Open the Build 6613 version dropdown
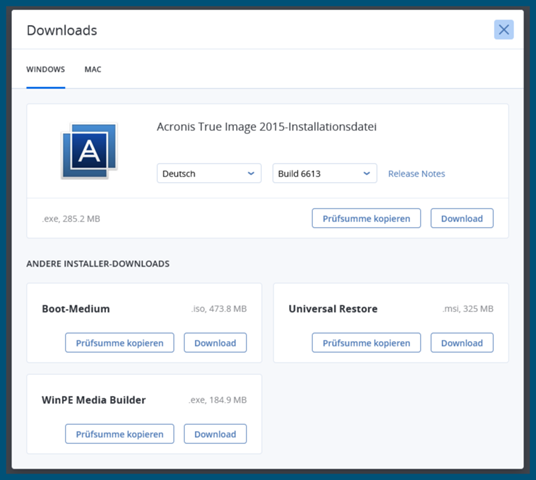Image resolution: width=536 pixels, height=480 pixels. 325,173
